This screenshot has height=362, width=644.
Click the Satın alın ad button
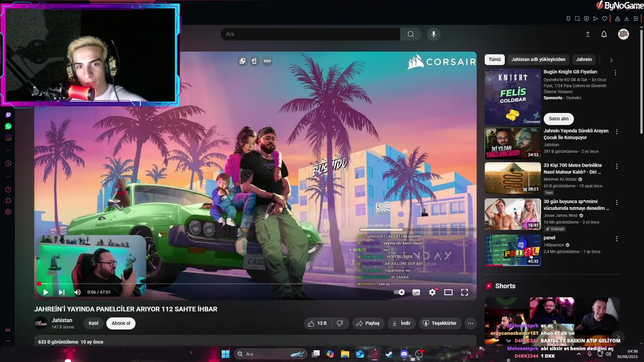(x=558, y=119)
